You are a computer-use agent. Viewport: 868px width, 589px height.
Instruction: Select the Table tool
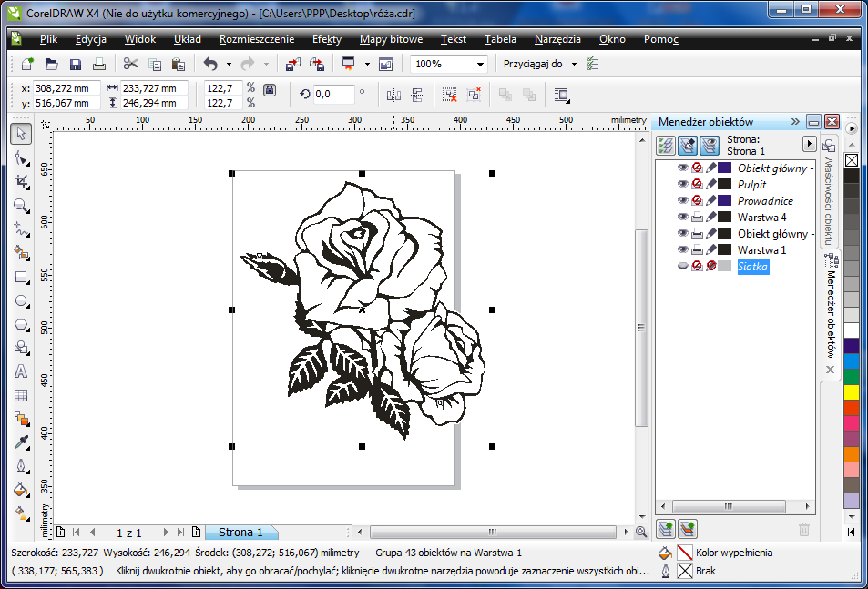click(21, 395)
